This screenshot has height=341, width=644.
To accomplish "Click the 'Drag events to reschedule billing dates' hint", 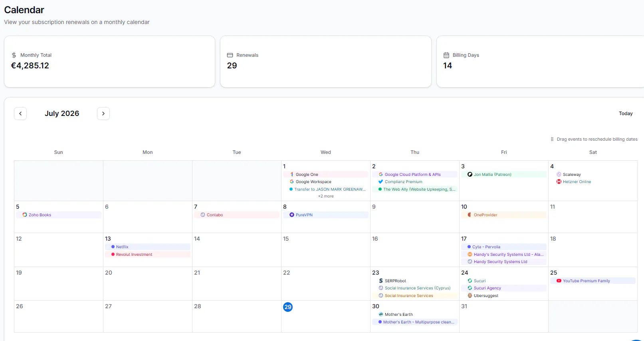I will click(597, 139).
